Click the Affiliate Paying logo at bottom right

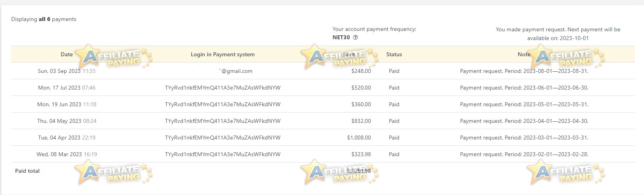pos(566,172)
